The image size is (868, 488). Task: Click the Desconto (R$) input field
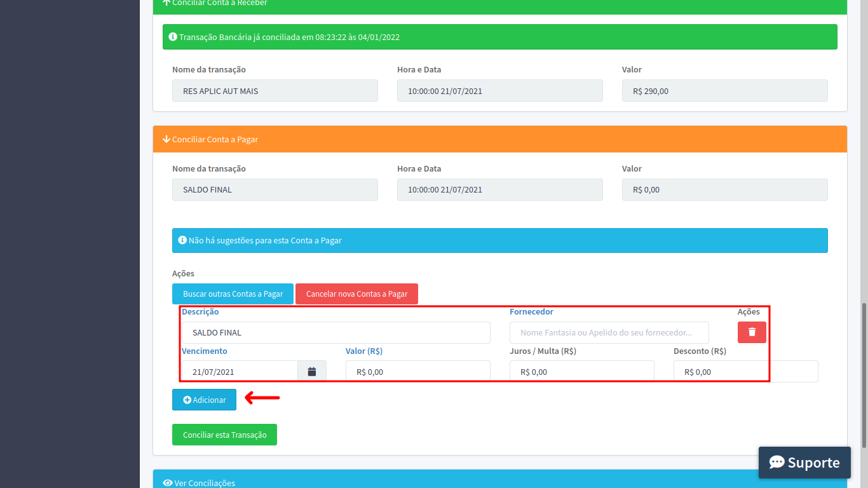pos(745,372)
